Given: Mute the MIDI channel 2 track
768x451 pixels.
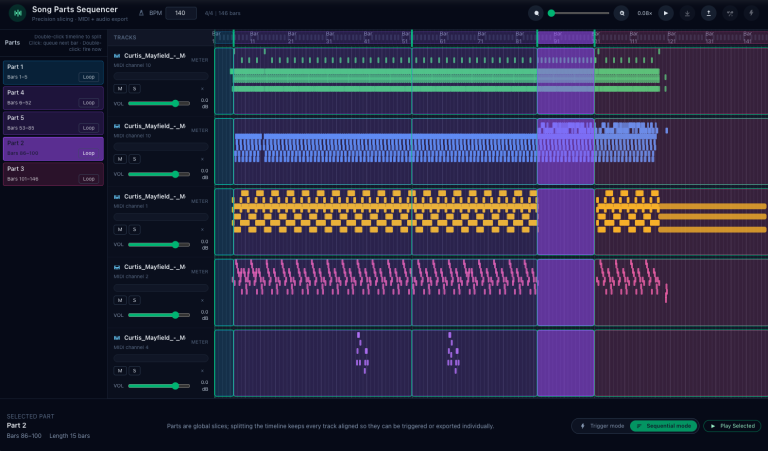Looking at the screenshot, I should tap(120, 300).
